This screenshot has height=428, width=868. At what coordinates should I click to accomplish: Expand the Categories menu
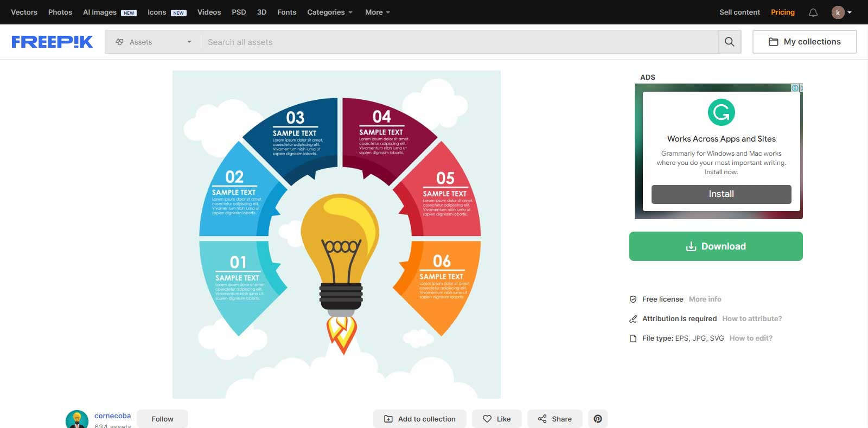[x=330, y=12]
